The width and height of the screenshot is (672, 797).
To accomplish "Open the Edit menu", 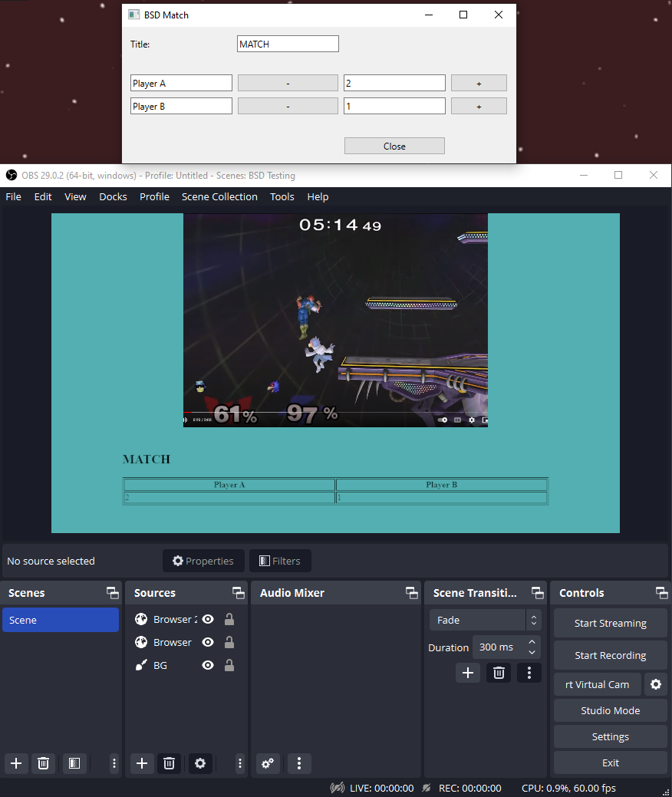I will (43, 196).
